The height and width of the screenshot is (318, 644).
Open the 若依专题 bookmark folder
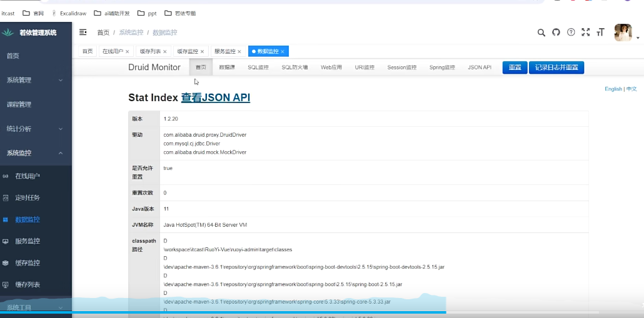click(x=180, y=13)
